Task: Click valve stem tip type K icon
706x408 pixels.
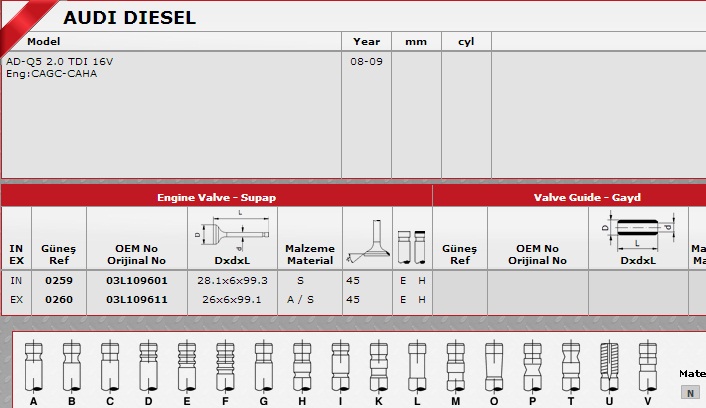Action: coord(378,367)
